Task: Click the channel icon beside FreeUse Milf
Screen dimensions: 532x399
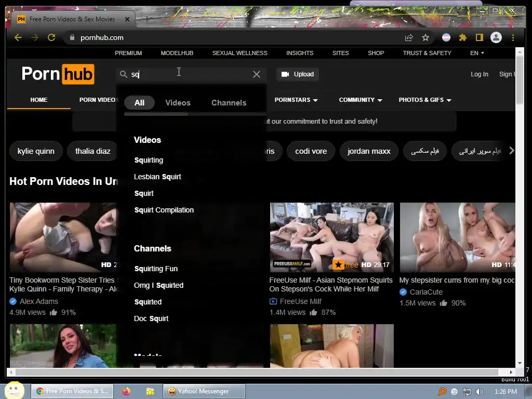Action: tap(273, 301)
